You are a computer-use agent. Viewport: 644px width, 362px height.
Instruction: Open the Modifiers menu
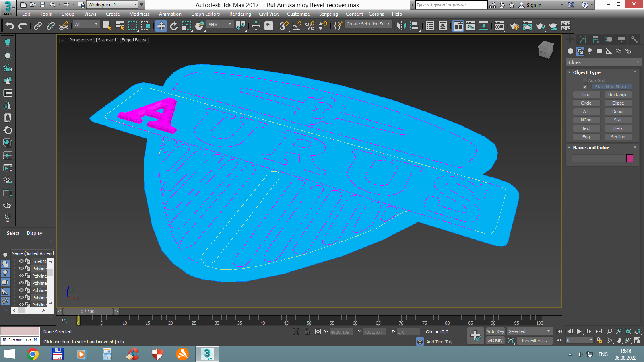(139, 14)
